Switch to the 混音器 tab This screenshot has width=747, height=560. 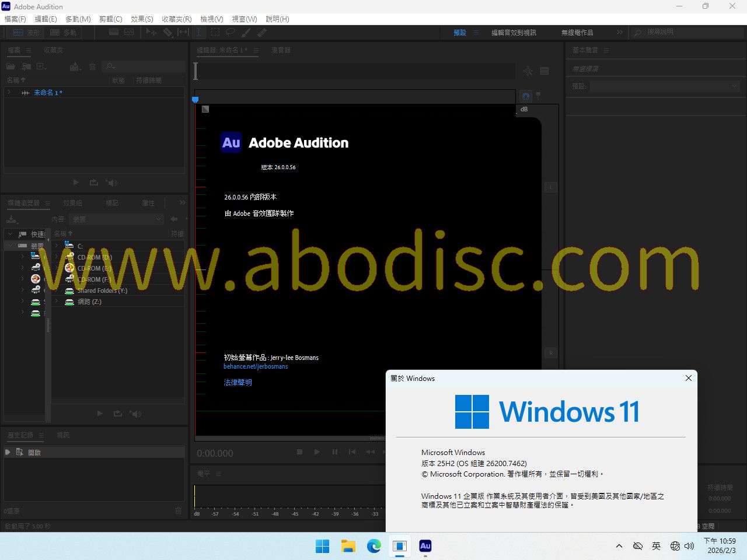pos(281,50)
